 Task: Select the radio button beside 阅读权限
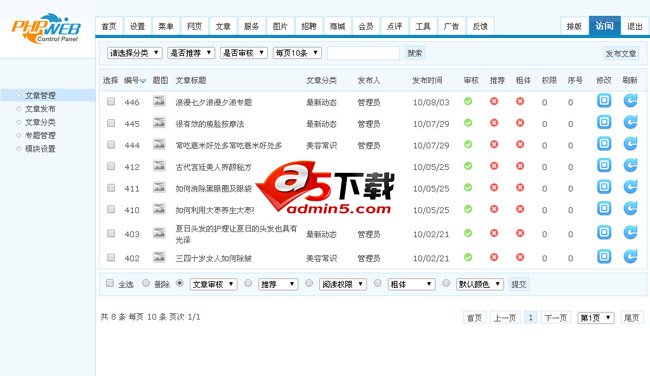309,283
